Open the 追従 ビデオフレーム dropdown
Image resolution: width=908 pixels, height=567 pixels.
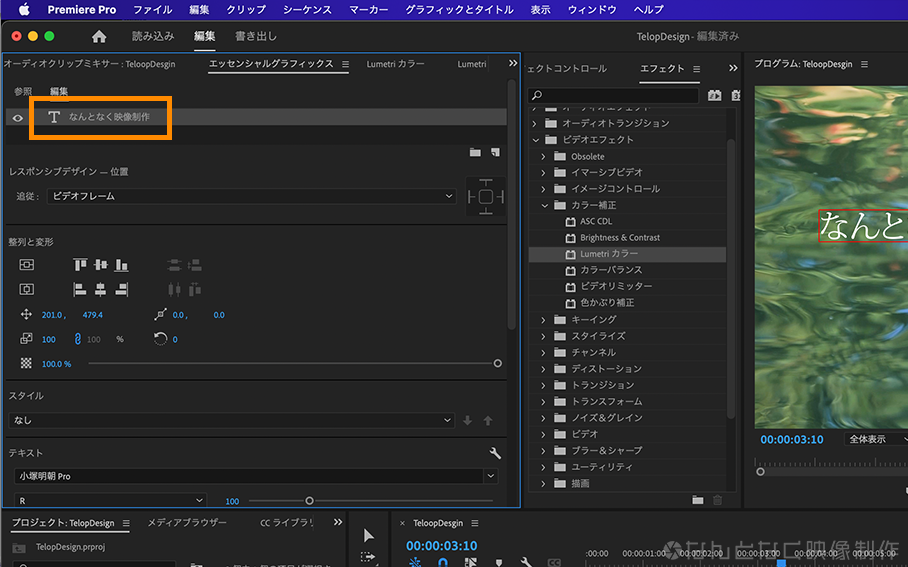(x=252, y=196)
